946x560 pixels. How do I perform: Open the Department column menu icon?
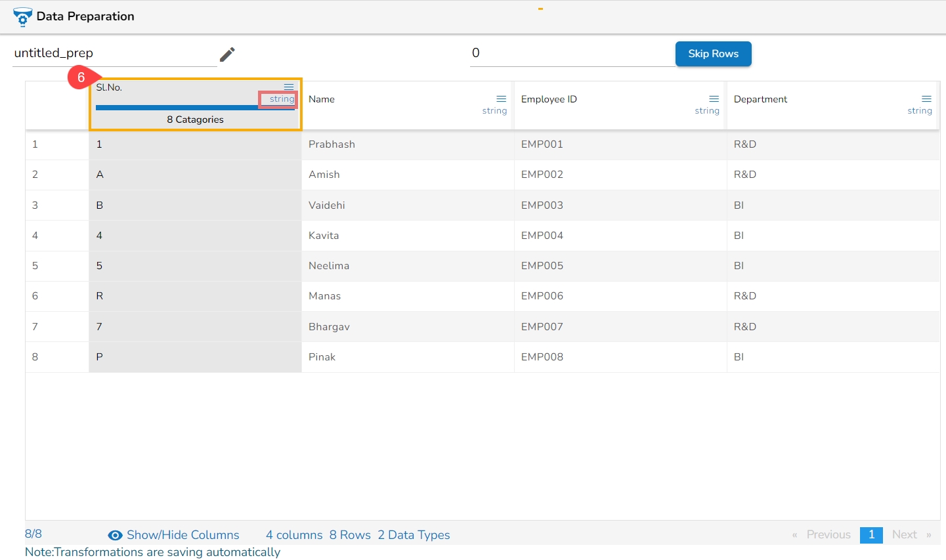[926, 98]
